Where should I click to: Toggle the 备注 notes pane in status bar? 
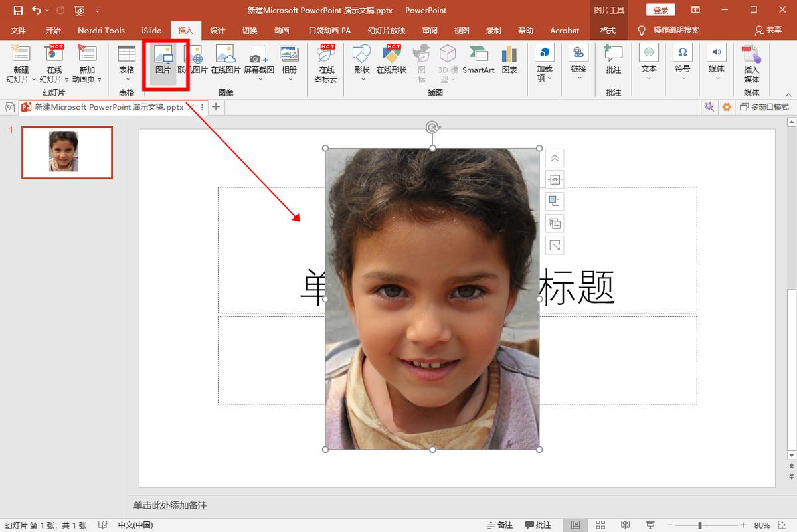499,525
